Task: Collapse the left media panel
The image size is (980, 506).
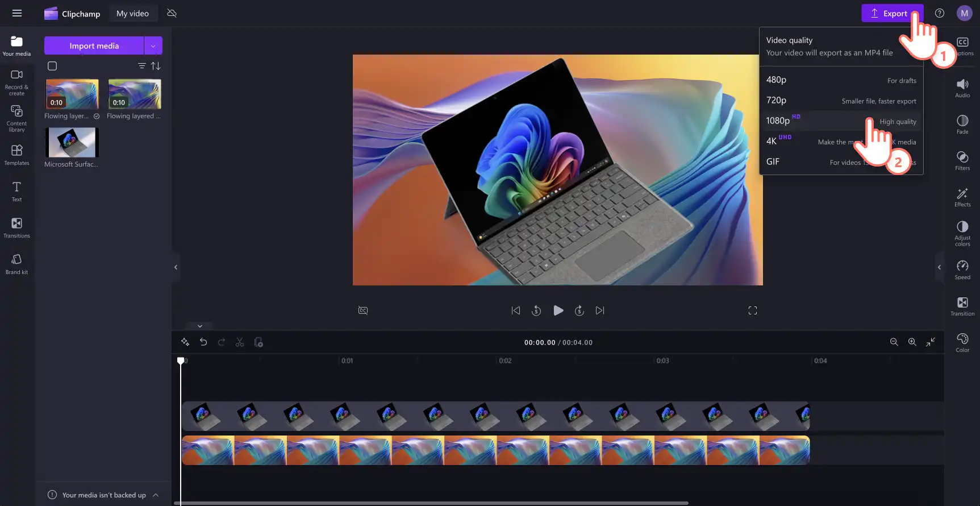Action: 176,267
